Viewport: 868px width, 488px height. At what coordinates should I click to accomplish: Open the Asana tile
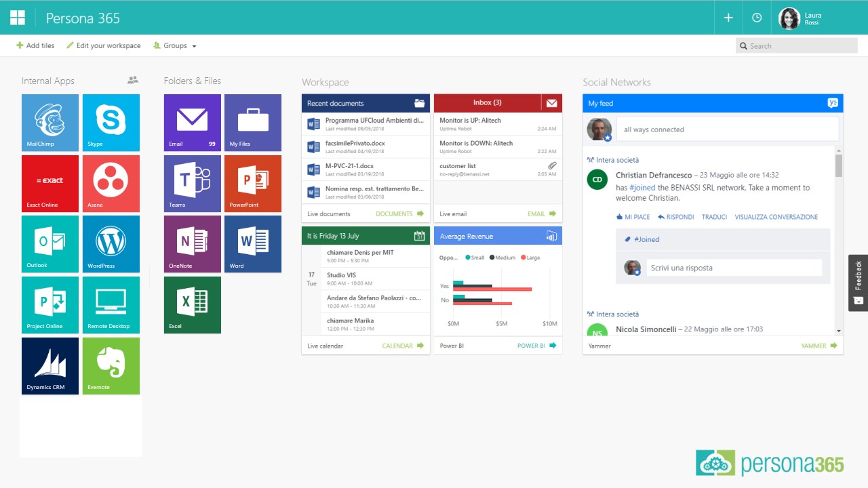(x=111, y=183)
